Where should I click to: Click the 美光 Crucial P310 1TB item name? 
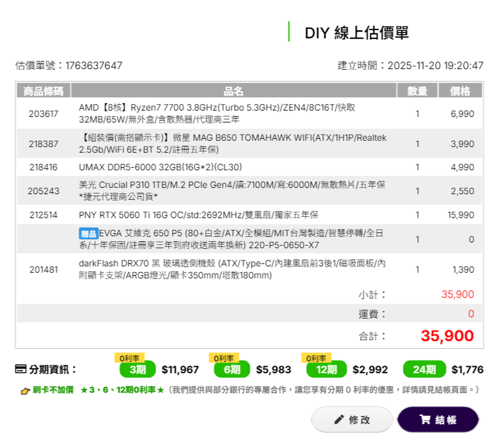pos(232,191)
